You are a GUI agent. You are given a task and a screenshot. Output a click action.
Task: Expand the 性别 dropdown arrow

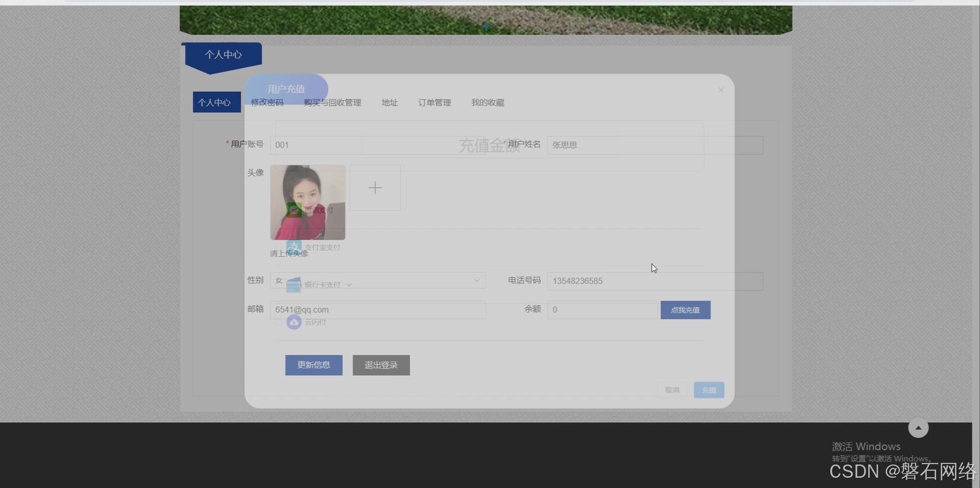coord(477,280)
